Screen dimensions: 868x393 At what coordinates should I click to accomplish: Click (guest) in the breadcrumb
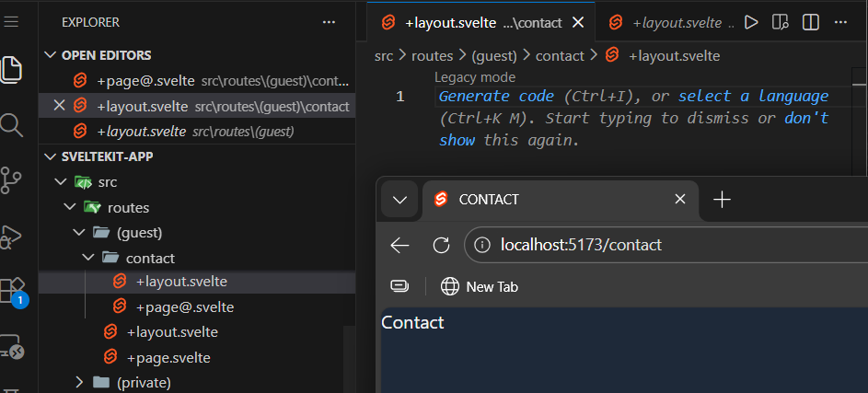click(493, 56)
